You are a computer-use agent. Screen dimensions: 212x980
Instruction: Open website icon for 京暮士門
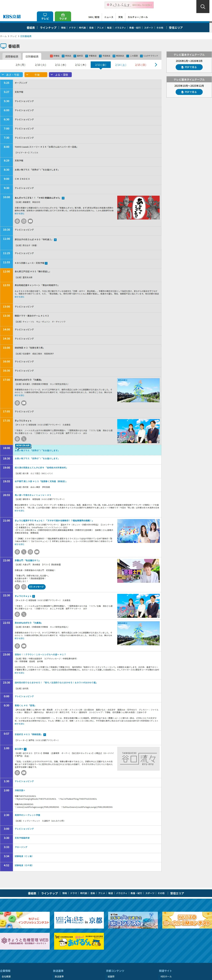pos(17,587)
